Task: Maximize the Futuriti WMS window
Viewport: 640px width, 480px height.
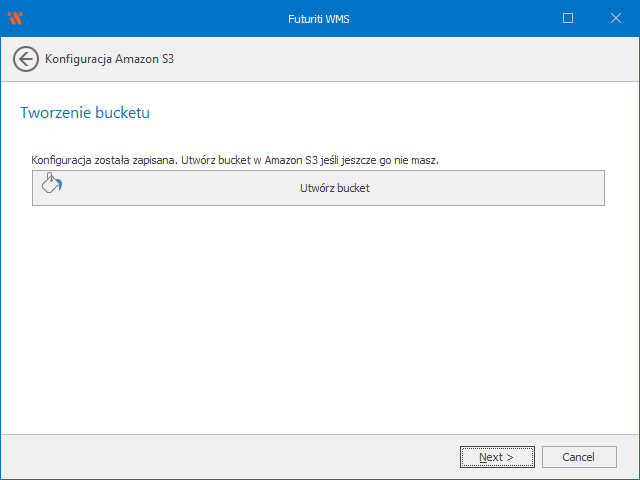Action: pos(568,18)
